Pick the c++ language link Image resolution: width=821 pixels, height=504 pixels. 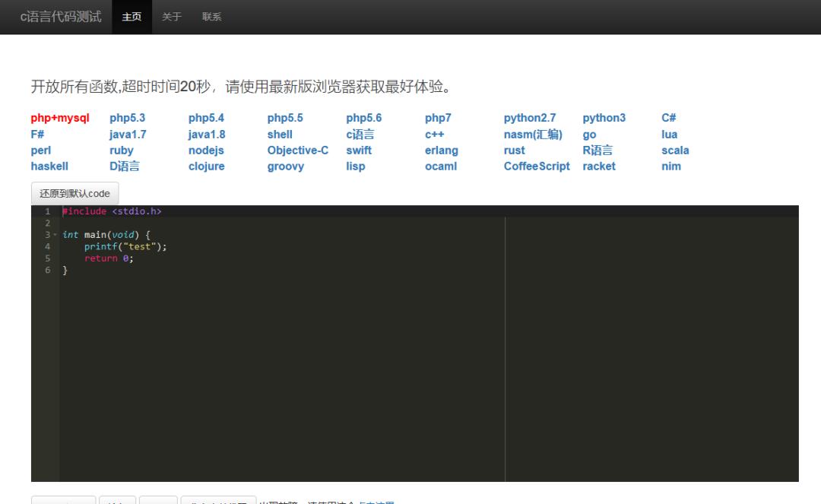pyautogui.click(x=435, y=135)
